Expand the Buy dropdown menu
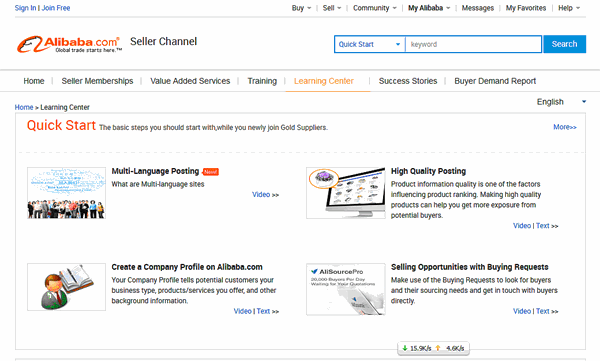The height and width of the screenshot is (361, 600). (301, 8)
